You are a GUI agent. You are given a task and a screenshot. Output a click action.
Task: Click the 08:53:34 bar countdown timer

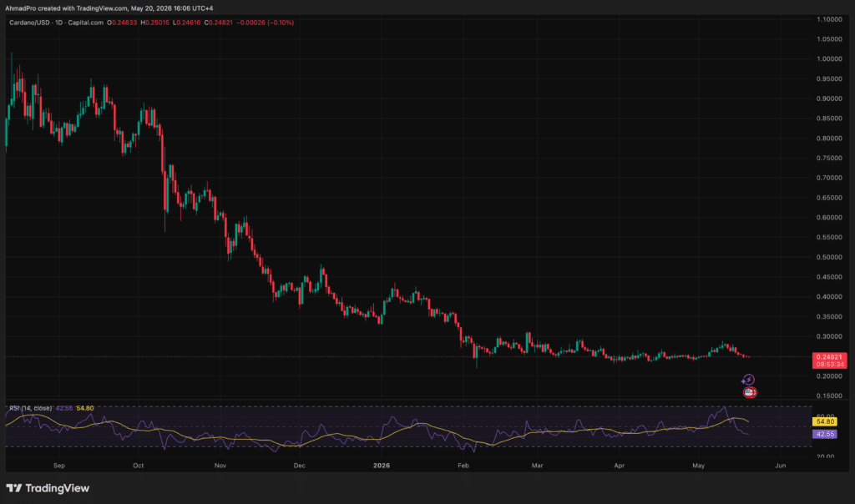(x=829, y=365)
